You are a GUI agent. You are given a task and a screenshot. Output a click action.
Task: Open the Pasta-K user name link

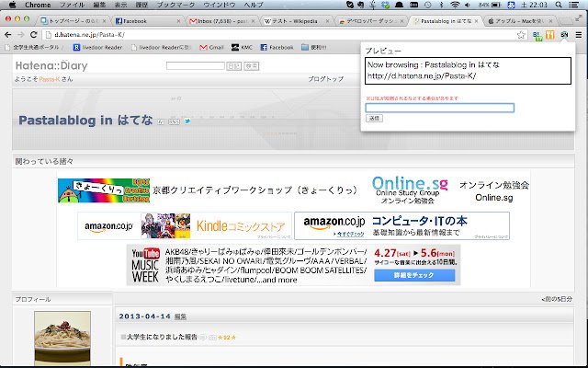(50, 79)
